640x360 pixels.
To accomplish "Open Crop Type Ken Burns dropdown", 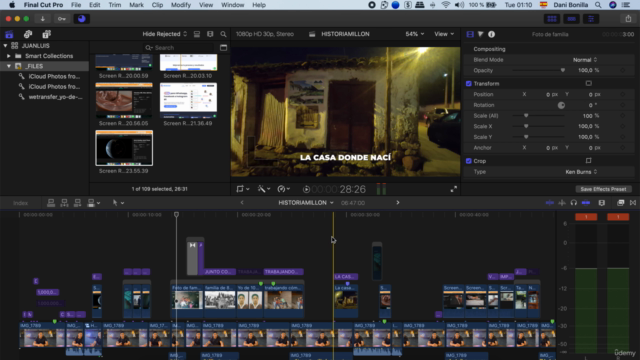I will coord(581,172).
